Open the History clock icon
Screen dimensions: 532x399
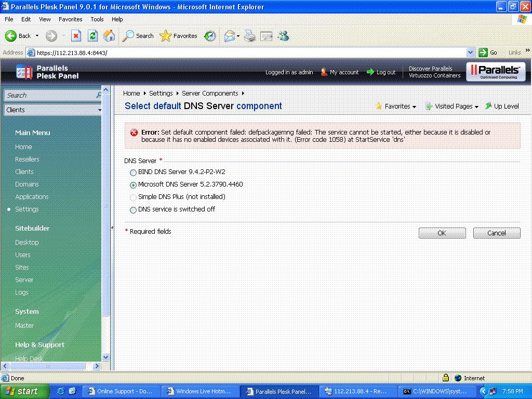tap(210, 36)
